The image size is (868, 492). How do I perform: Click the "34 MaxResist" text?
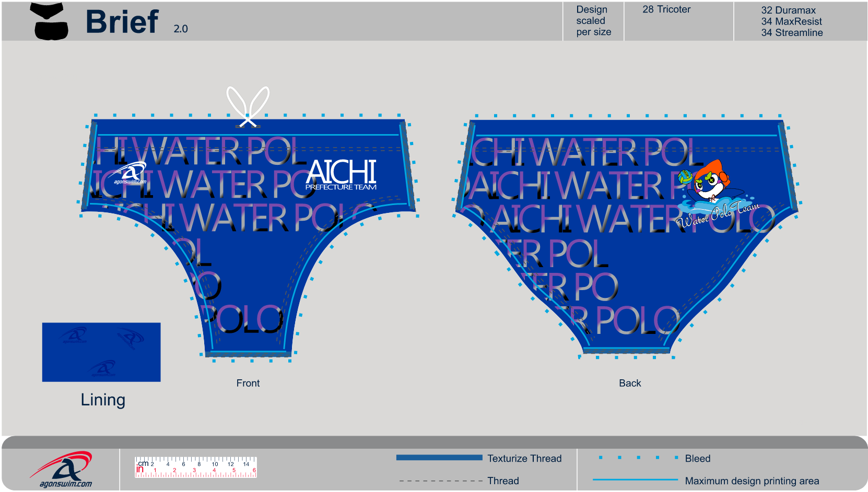(791, 21)
